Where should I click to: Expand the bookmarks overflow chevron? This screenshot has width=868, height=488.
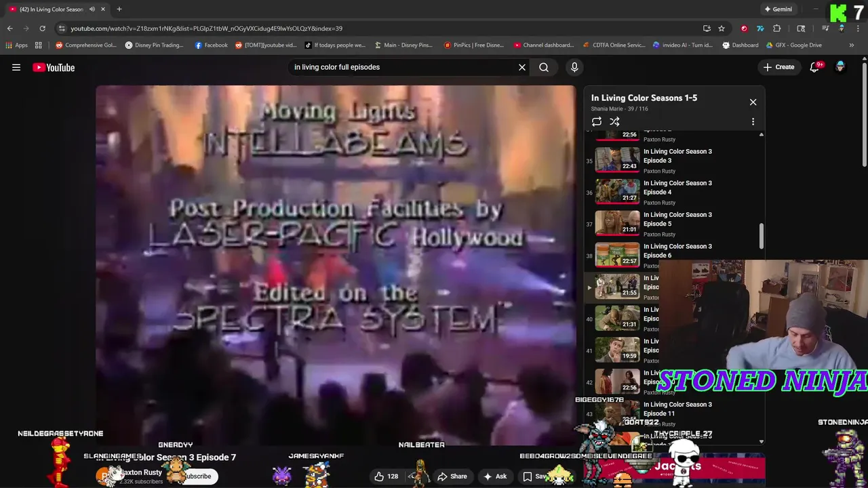(x=852, y=45)
